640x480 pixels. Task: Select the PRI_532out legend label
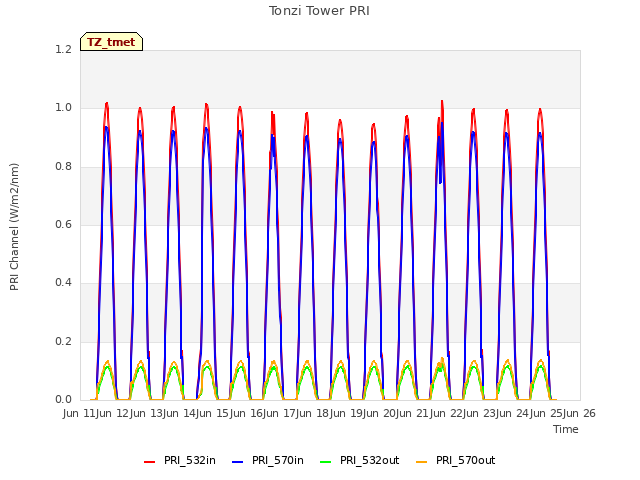tap(370, 460)
